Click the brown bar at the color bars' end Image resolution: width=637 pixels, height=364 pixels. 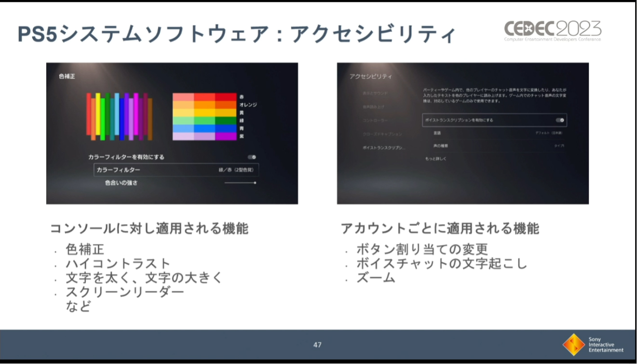click(x=150, y=119)
